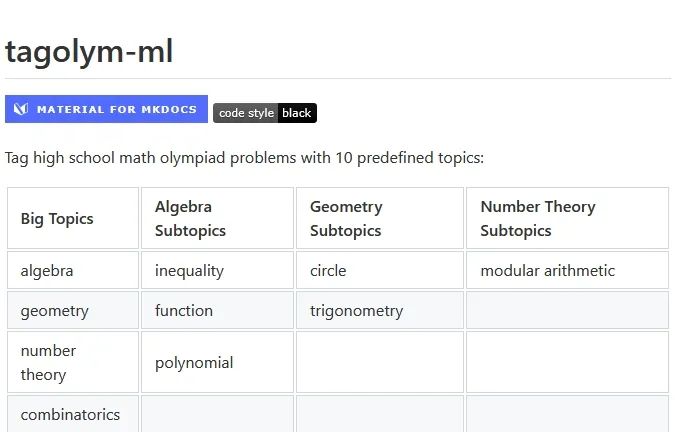675x432 pixels.
Task: Click the tagolym-ml page heading
Action: [89, 51]
